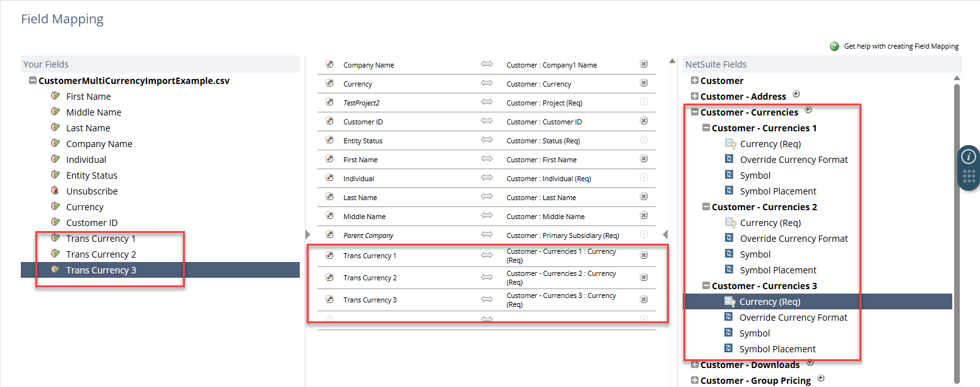Expand the Customer node in NetSuite Fields
The width and height of the screenshot is (980, 387).
(x=695, y=81)
